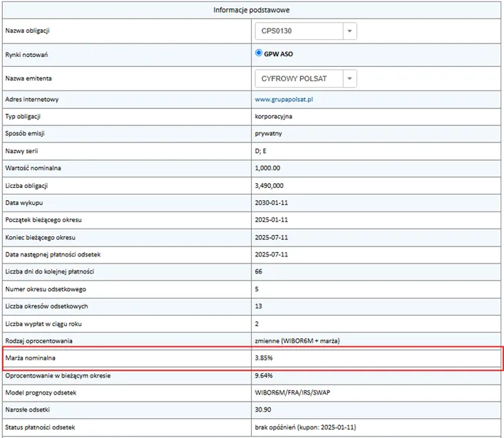The image size is (504, 438).
Task: Click the 'Wartość nominalna' label
Action: tap(33, 168)
